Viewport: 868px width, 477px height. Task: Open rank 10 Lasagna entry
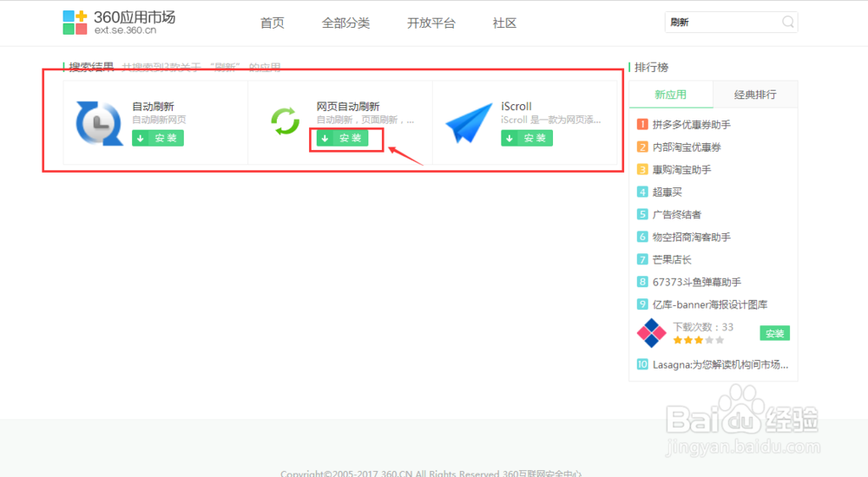[720, 364]
